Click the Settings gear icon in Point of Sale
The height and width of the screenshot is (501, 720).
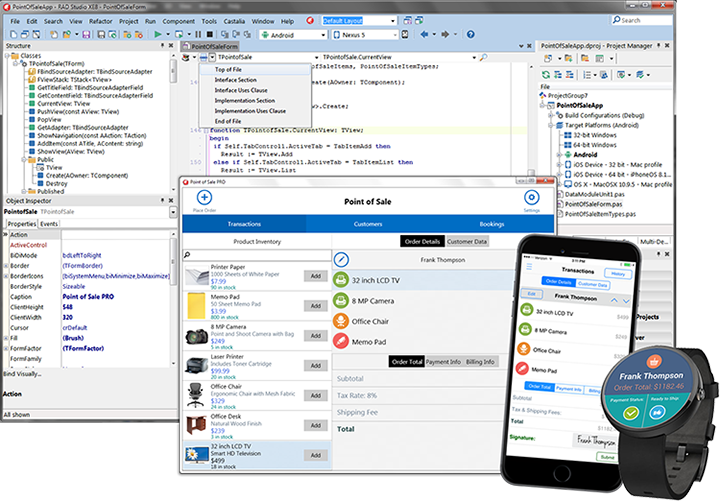pyautogui.click(x=532, y=197)
